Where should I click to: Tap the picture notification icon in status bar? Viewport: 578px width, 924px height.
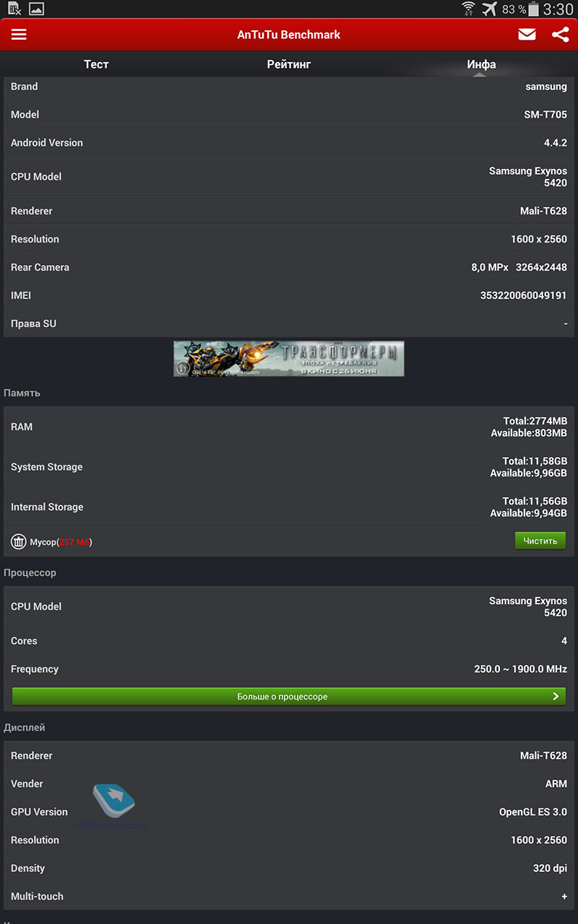click(36, 9)
